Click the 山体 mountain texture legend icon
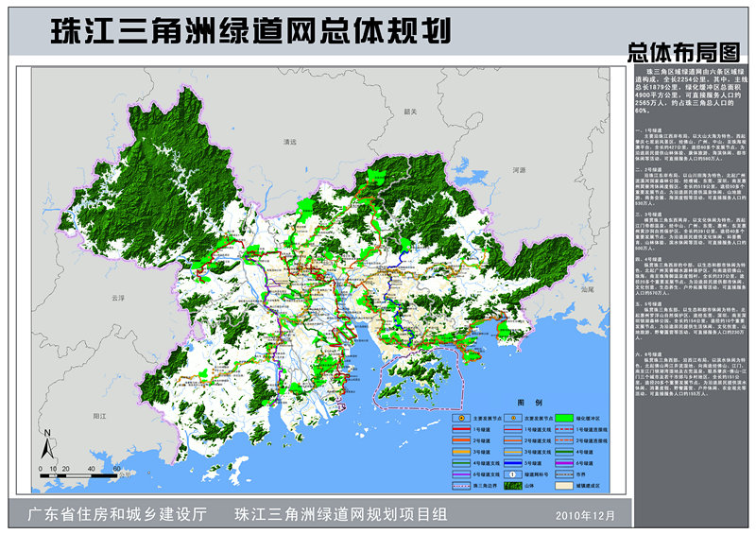This screenshot has width=756, height=534. coord(513,486)
